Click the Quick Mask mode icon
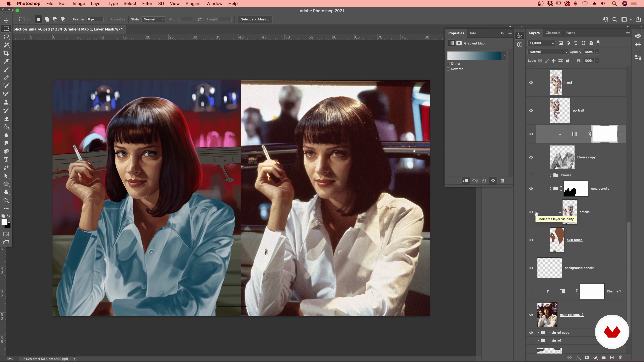Viewport: 644px width, 362px height. [x=6, y=234]
